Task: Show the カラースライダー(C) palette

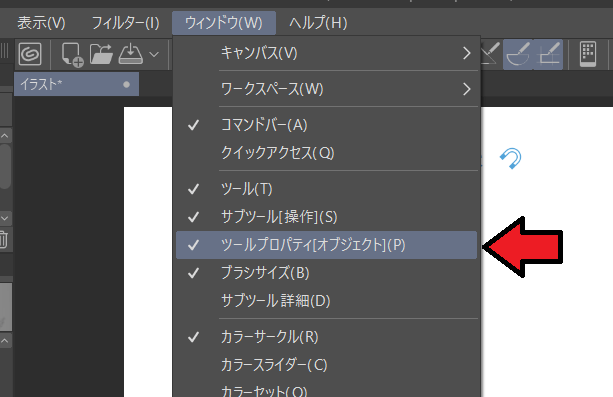Action: tap(326, 365)
